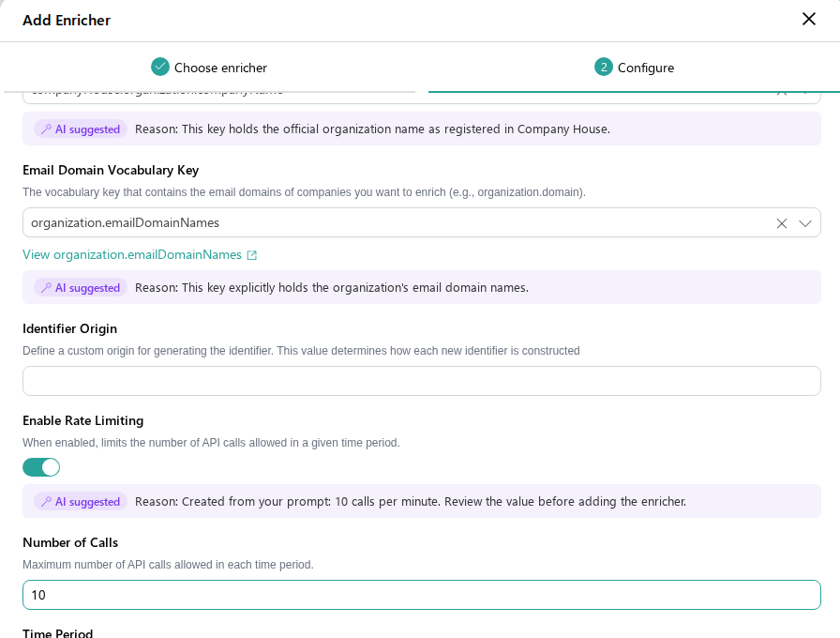The height and width of the screenshot is (638, 840).
Task: Select the Configure step tab
Action: pyautogui.click(x=635, y=68)
